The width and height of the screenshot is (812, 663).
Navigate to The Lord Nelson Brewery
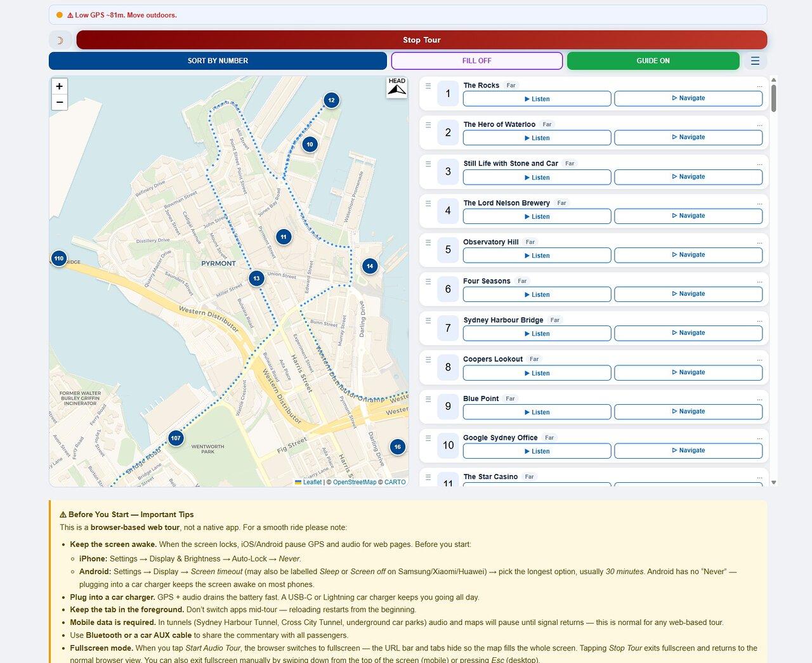pyautogui.click(x=688, y=216)
